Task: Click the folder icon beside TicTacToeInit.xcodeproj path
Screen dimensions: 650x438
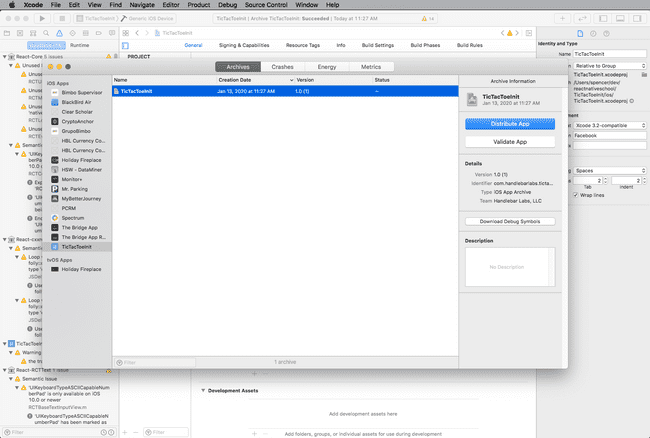Action: tap(644, 75)
